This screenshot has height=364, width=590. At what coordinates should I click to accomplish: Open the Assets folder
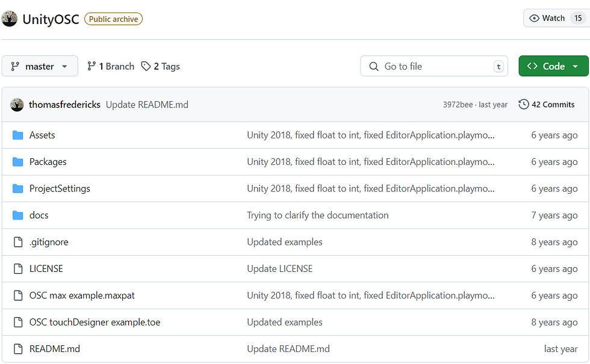(x=42, y=135)
